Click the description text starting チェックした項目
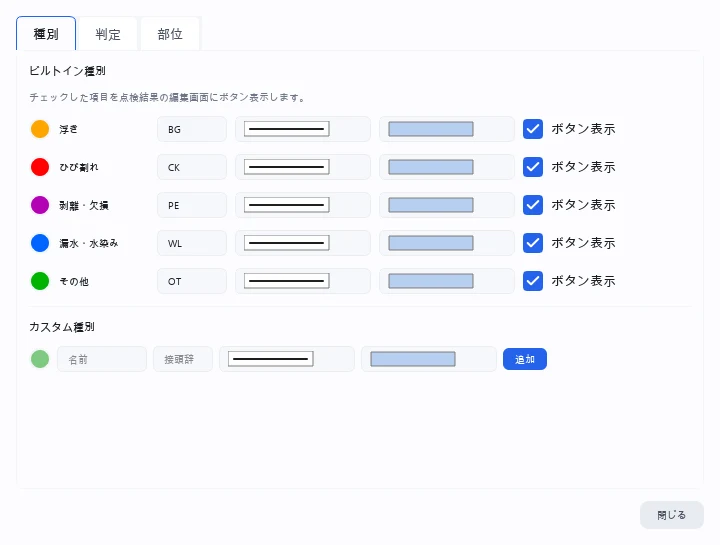This screenshot has width=720, height=545. point(167,97)
